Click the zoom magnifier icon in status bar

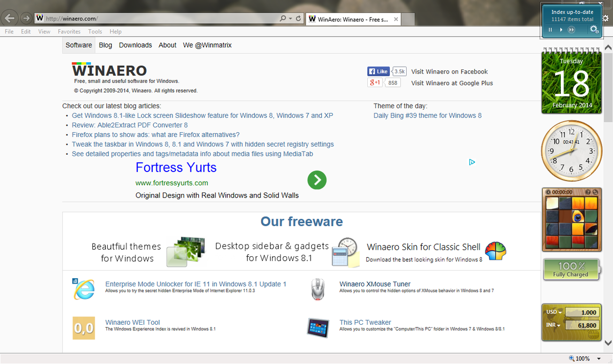point(571,358)
